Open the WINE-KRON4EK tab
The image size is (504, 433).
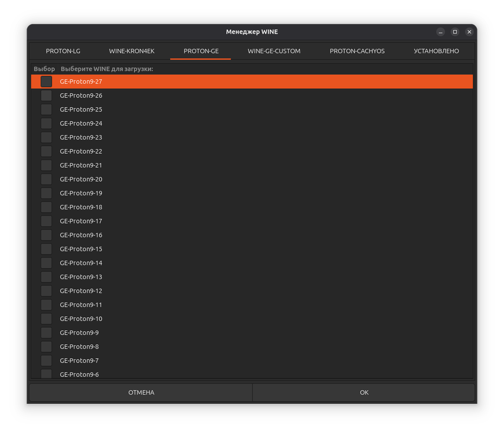(x=132, y=51)
